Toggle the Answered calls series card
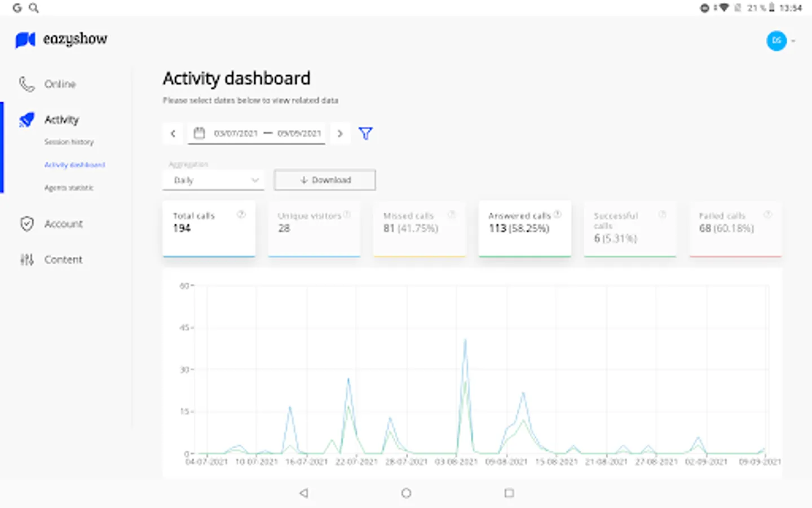 (525, 229)
